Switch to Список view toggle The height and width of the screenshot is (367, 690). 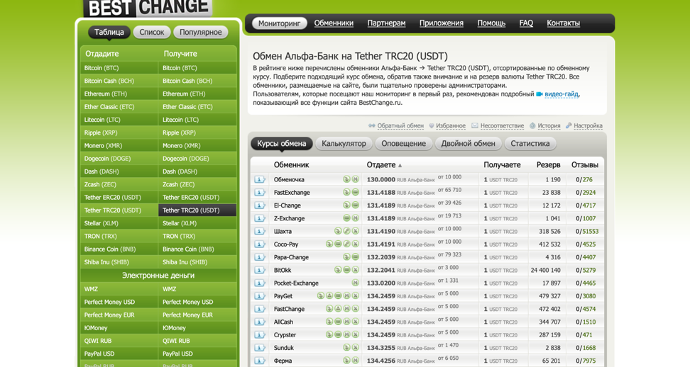[151, 32]
